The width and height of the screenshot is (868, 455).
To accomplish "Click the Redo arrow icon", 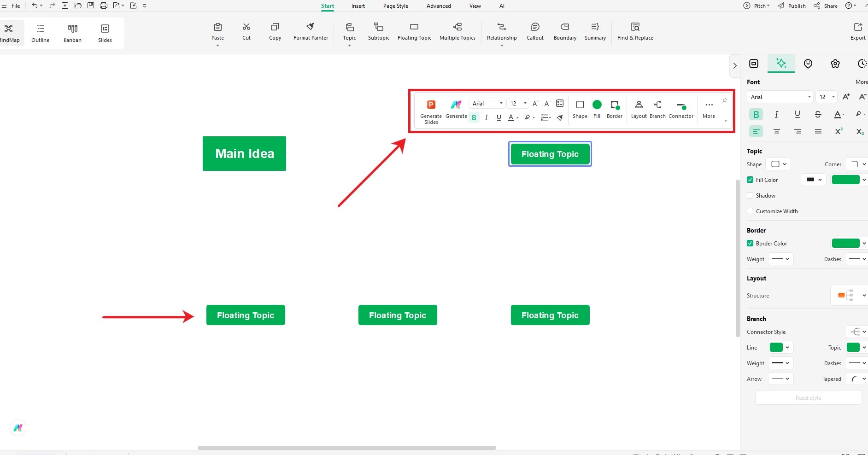I will [52, 6].
